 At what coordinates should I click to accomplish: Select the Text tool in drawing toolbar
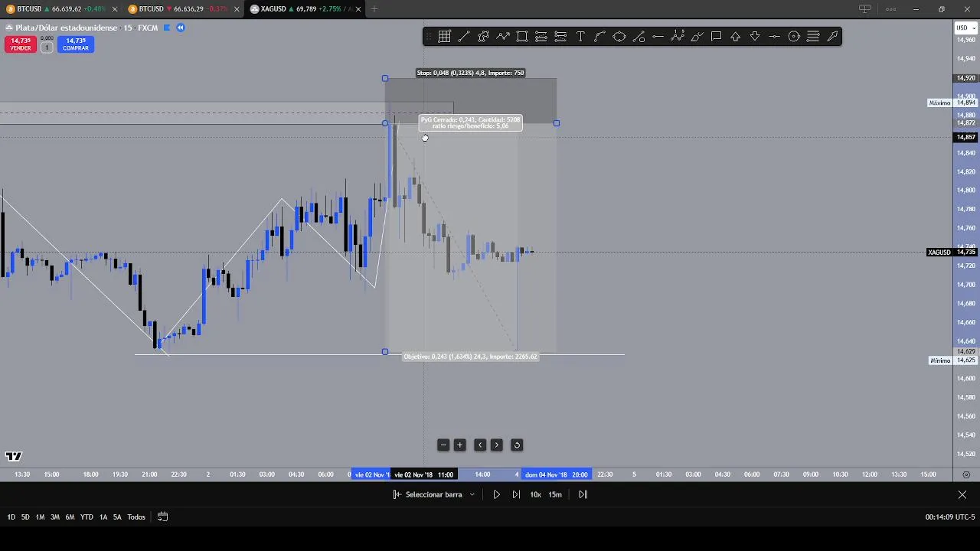(580, 36)
